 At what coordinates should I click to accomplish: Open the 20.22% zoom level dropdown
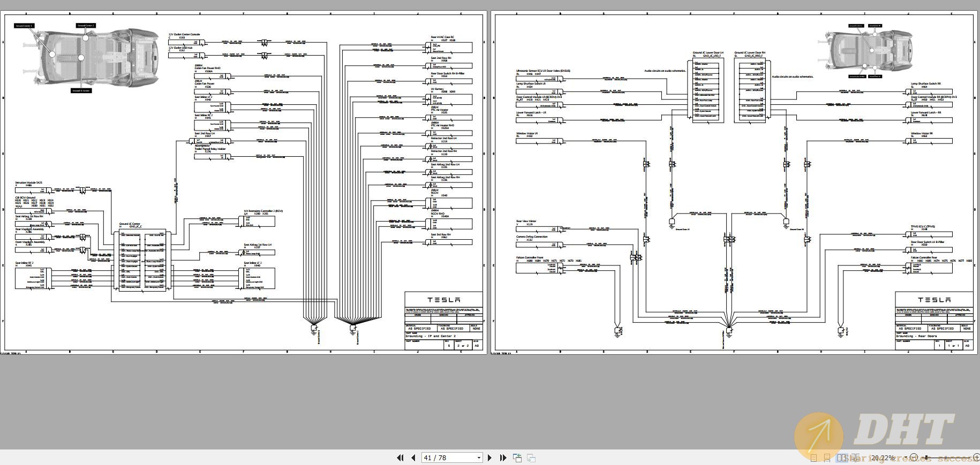tap(906, 458)
